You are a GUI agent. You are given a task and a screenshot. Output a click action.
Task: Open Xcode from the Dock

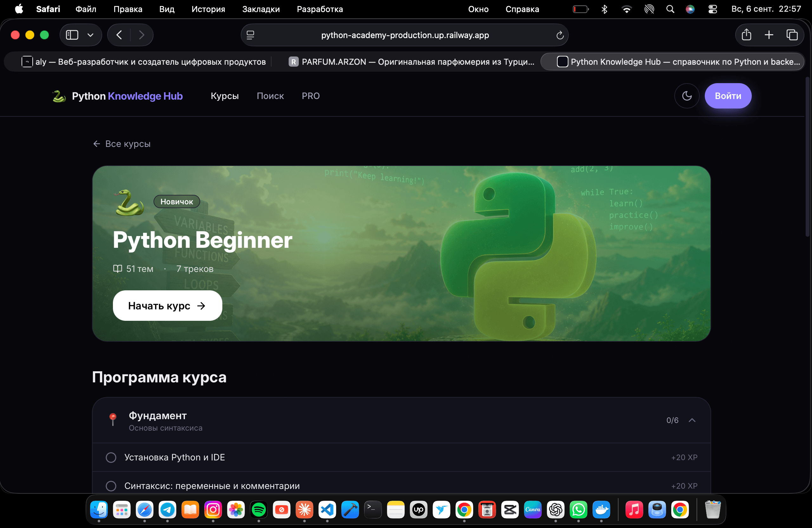(350, 510)
